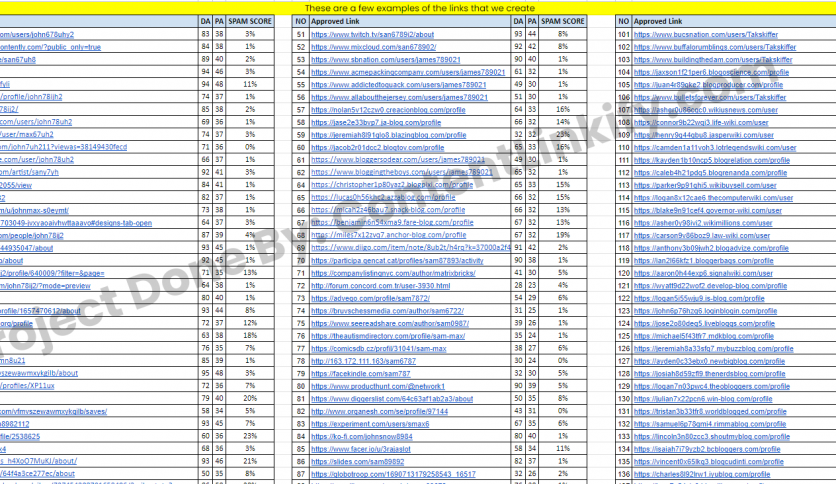Open the bulletsforever.com Takskiffer link

point(710,98)
